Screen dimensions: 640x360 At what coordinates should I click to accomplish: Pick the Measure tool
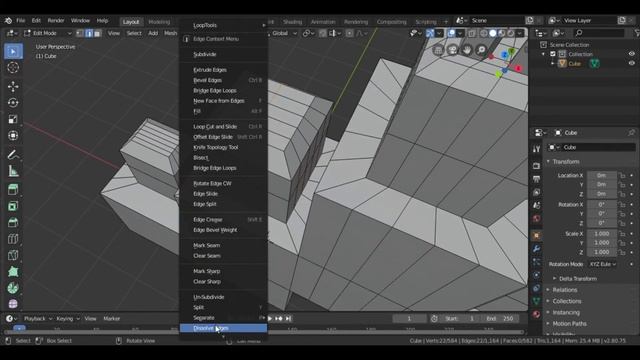click(13, 171)
